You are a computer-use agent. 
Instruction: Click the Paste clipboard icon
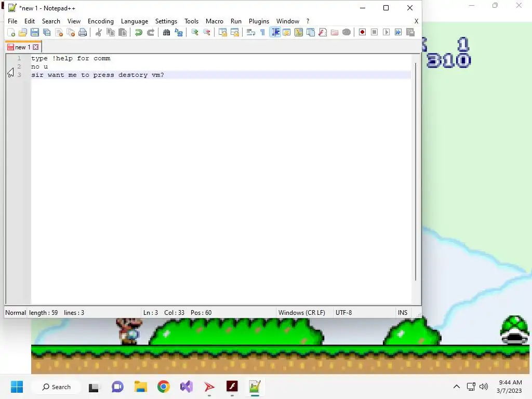click(123, 33)
